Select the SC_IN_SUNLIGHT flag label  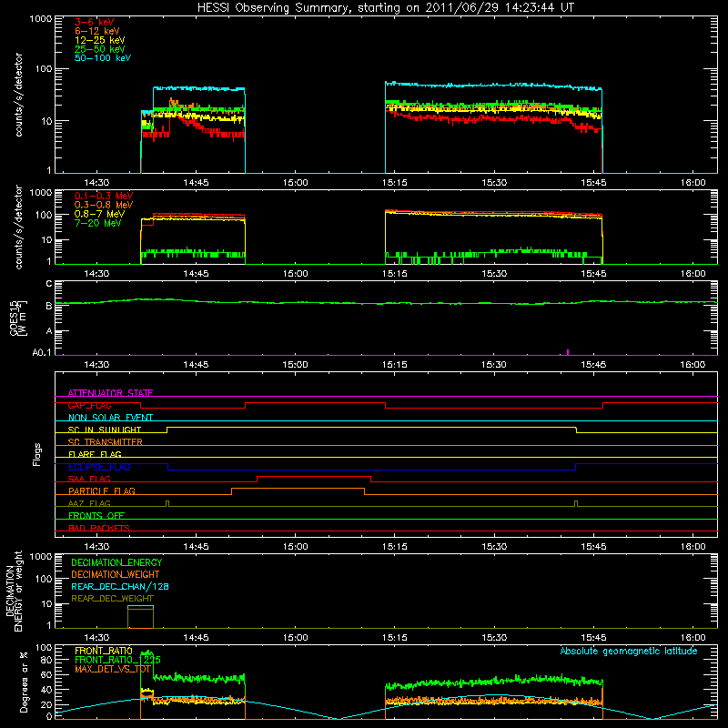pos(105,430)
